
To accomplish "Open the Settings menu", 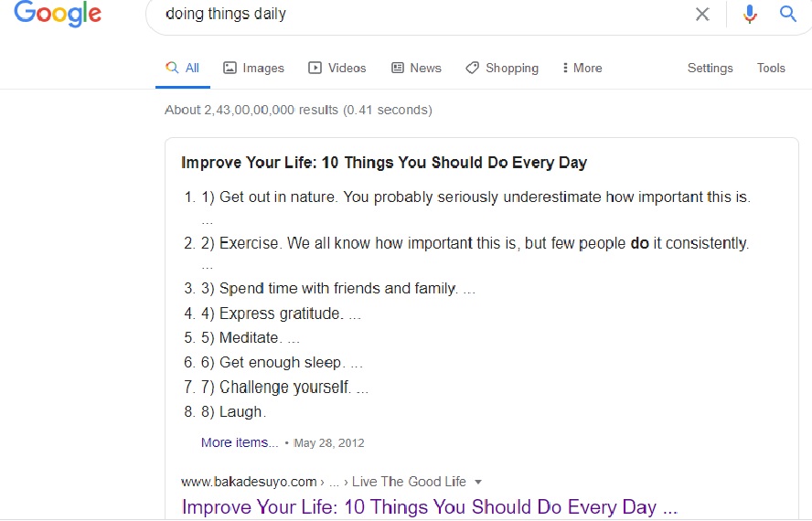I will pos(710,68).
